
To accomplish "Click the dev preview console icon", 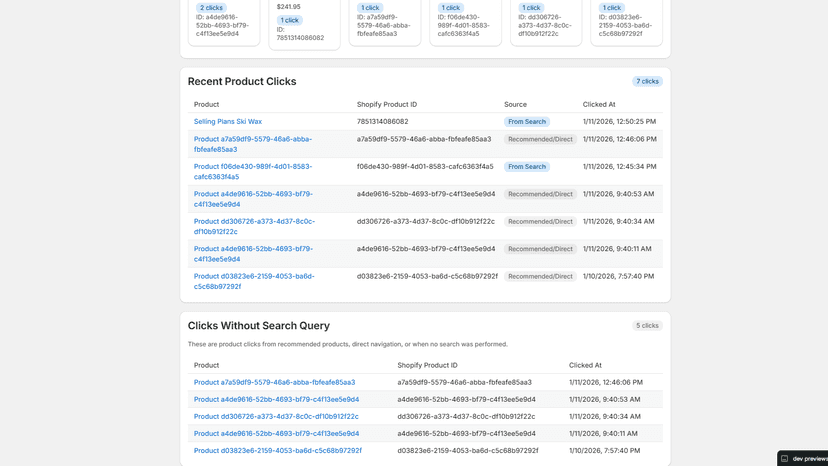I will tap(785, 459).
